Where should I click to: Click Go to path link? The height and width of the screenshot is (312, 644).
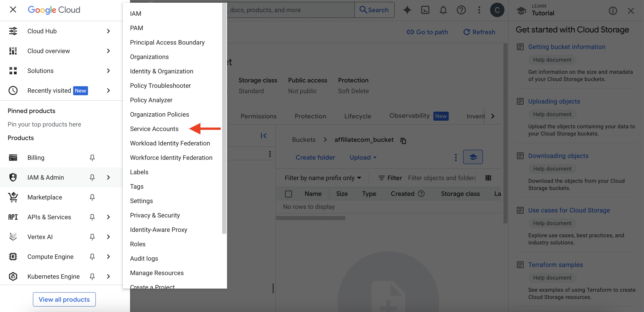[x=427, y=32]
